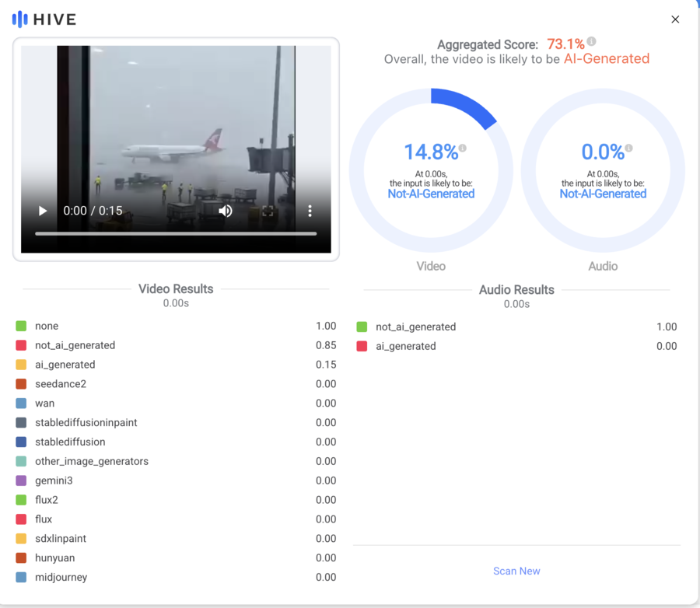This screenshot has width=700, height=608.
Task: Click the 0.0% audio score
Action: (x=603, y=152)
